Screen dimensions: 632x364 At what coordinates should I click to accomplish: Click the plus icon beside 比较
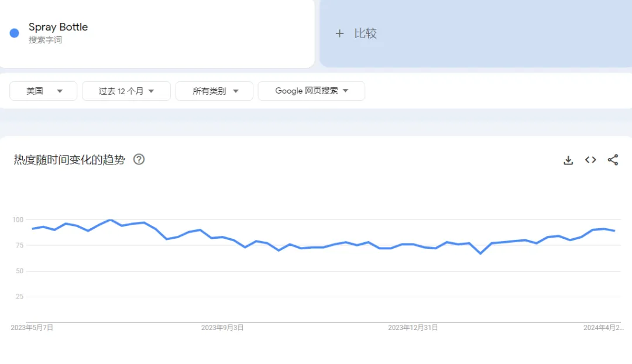[x=339, y=34]
